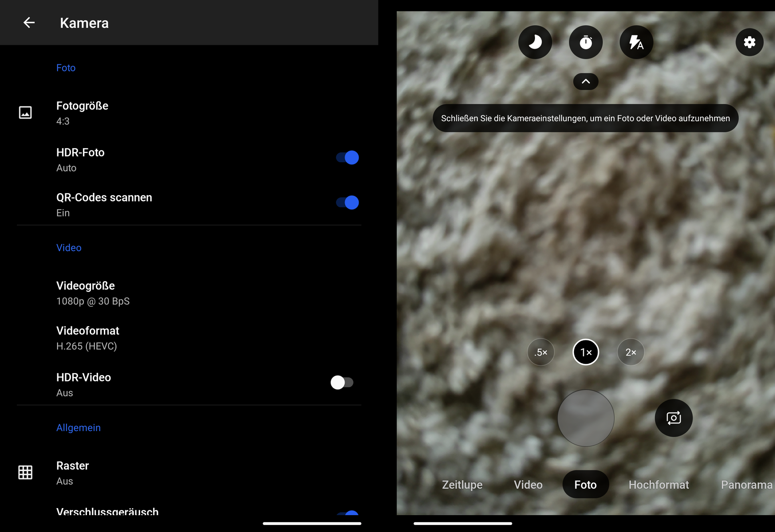Tap the back arrow in Kamera header
Screen dimensions: 775x532
29,23
